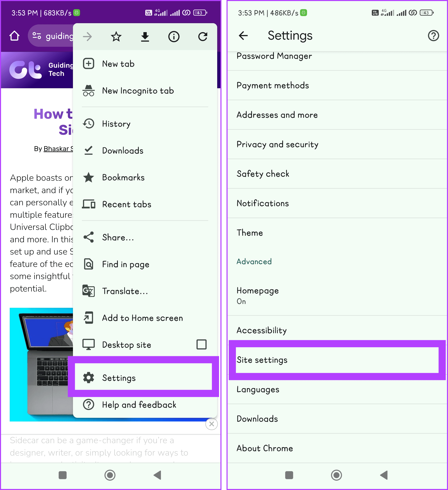Tap the home icon in Chrome toolbar

click(14, 36)
